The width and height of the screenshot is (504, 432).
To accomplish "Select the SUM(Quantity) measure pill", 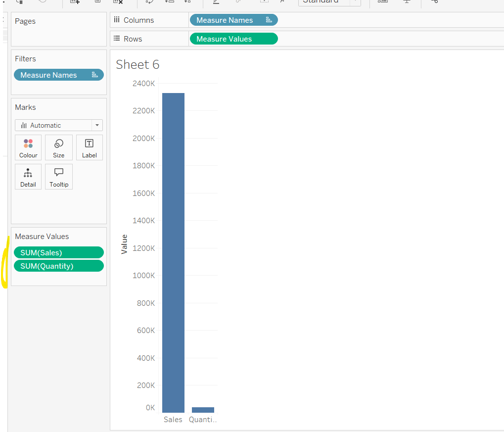I will [x=58, y=266].
